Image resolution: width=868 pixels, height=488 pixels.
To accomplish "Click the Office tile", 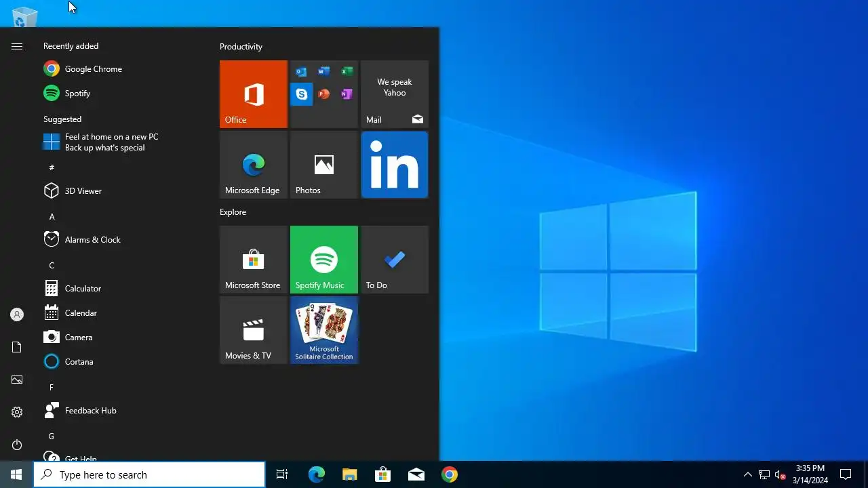I will coord(254,94).
